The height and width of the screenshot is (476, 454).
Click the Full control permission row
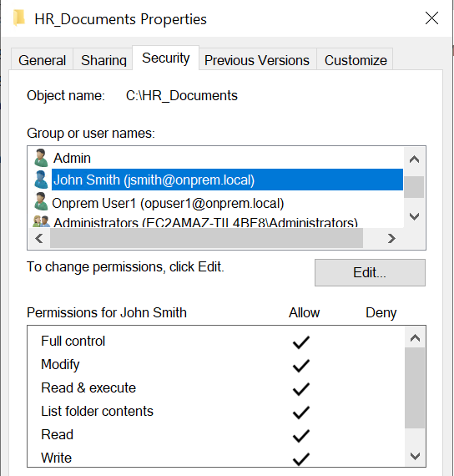[216, 341]
